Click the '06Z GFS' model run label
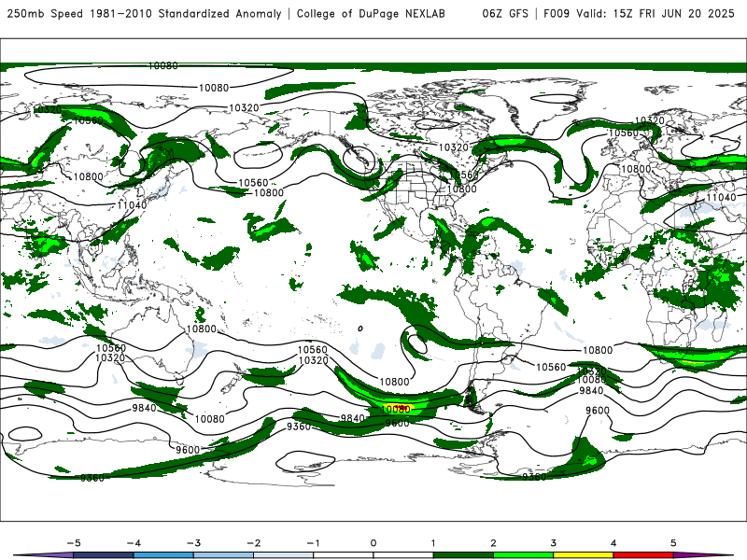The image size is (747, 560). point(505,14)
